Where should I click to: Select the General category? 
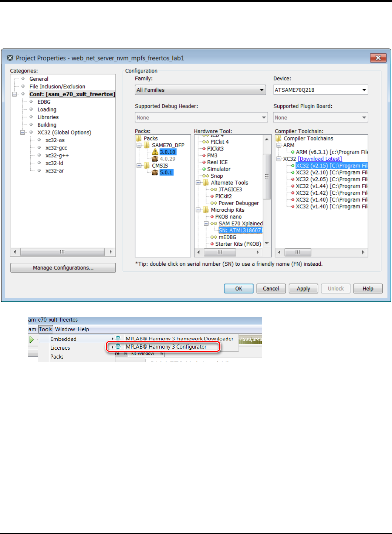[x=39, y=79]
